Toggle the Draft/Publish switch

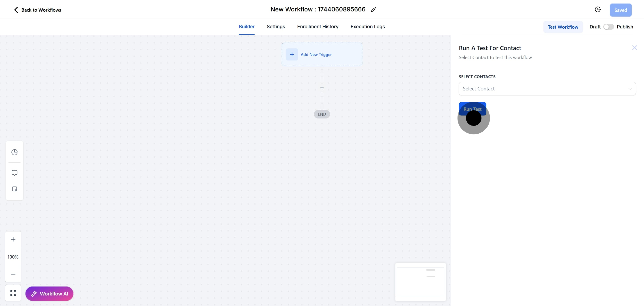pyautogui.click(x=608, y=27)
